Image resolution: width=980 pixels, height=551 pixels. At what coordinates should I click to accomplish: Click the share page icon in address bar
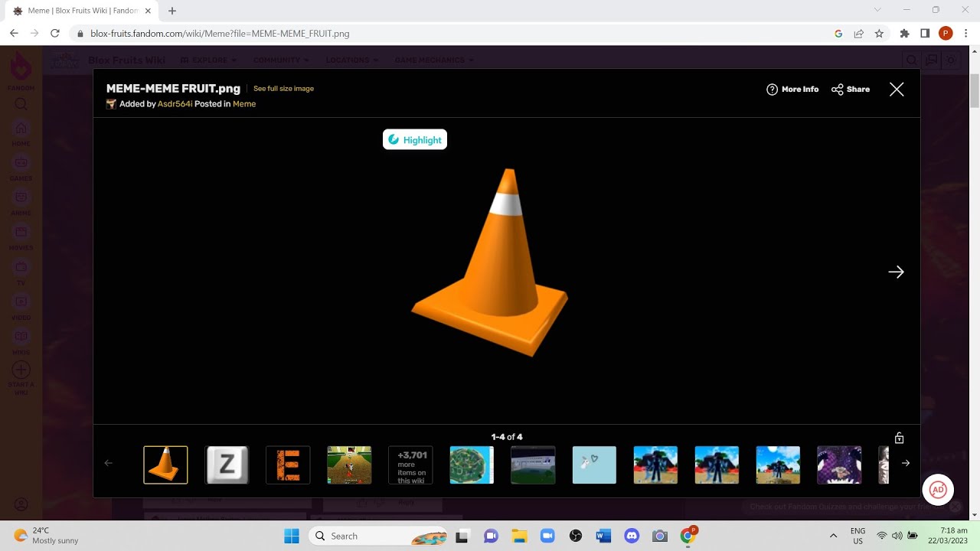tap(859, 34)
